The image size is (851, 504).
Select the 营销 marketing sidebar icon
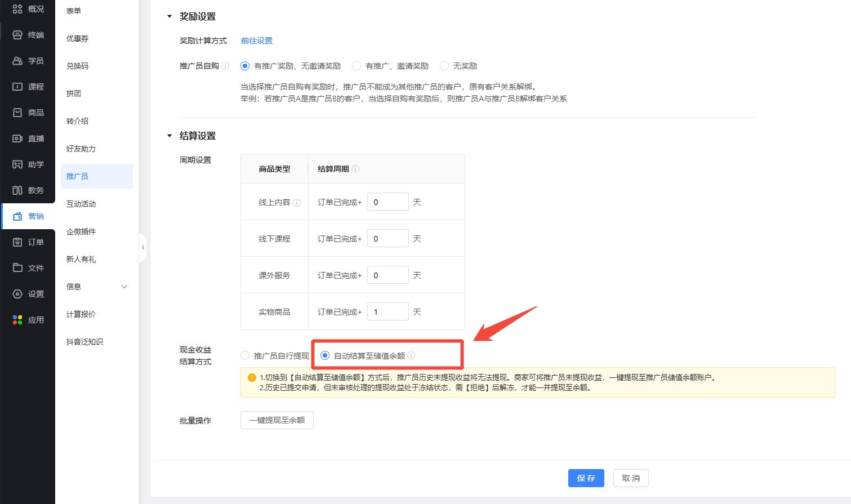[28, 216]
